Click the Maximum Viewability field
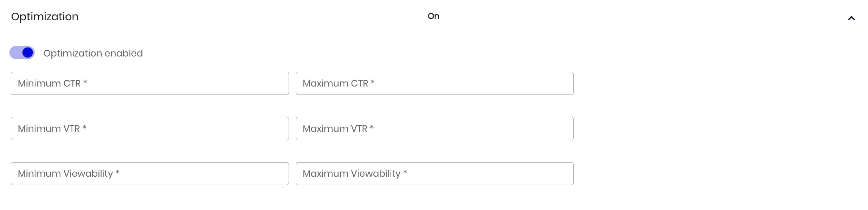The width and height of the screenshot is (868, 210). 434,173
